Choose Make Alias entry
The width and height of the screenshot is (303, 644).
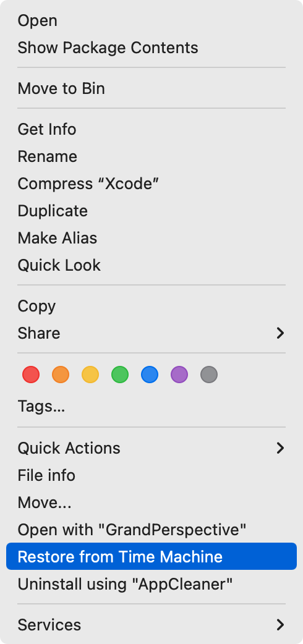coord(151,238)
